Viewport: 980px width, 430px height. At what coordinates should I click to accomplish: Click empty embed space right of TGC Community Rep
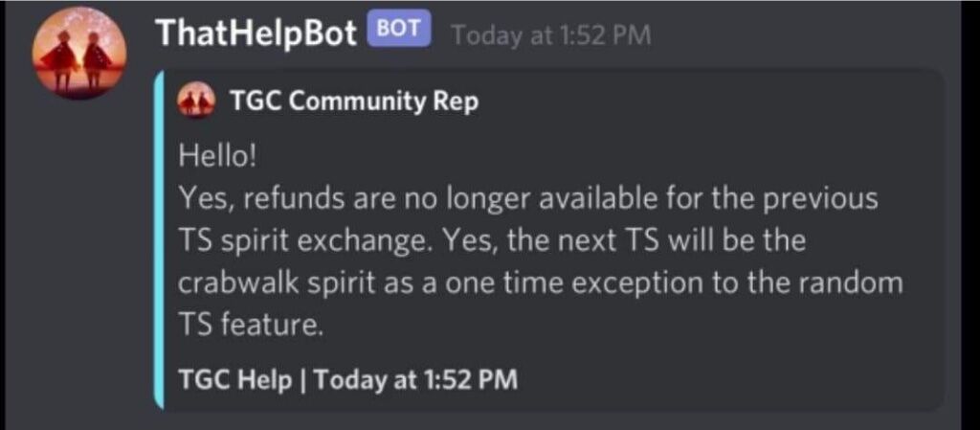click(706, 102)
